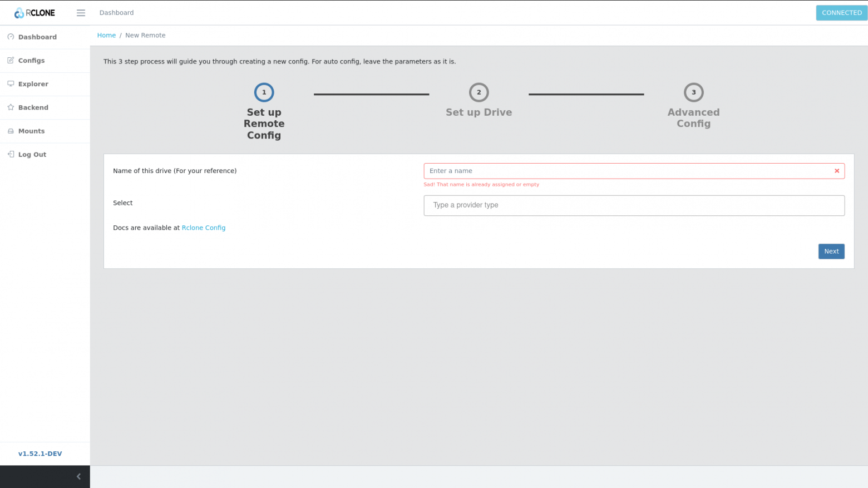The image size is (868, 488).
Task: Click the CONNECTED status button
Action: tap(841, 13)
